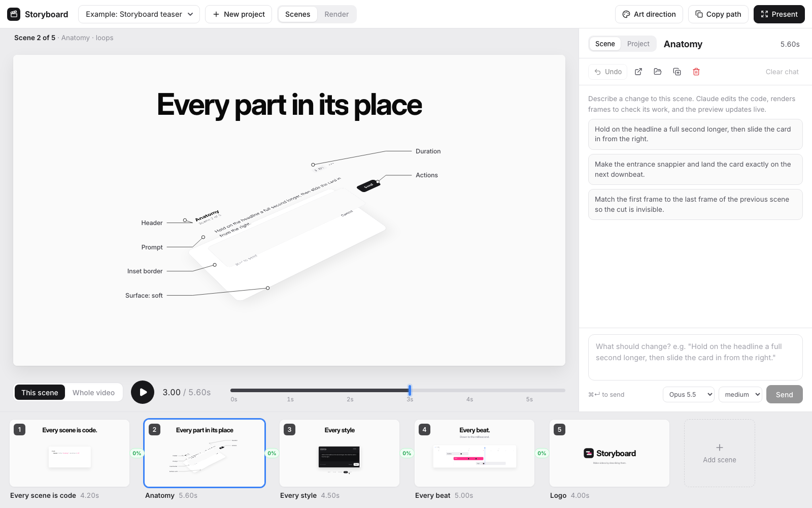
Task: Delete the scene with the red trash icon
Action: coord(696,72)
